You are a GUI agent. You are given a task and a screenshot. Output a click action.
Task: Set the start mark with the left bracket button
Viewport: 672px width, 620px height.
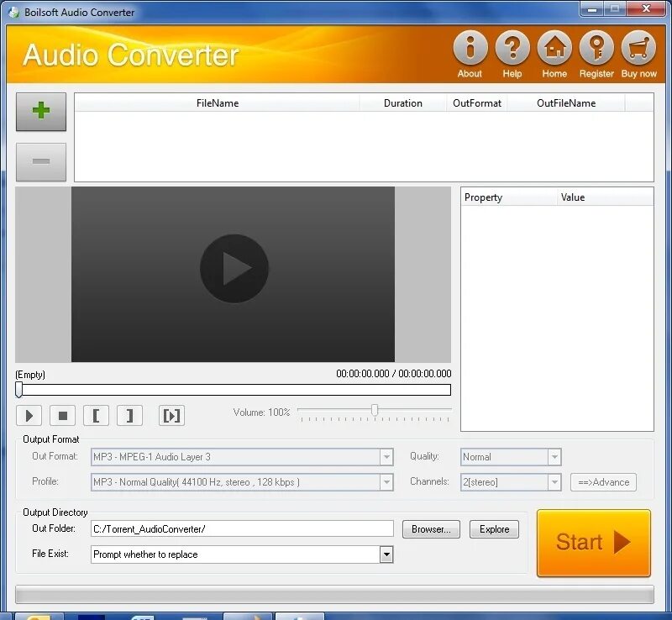pos(96,416)
